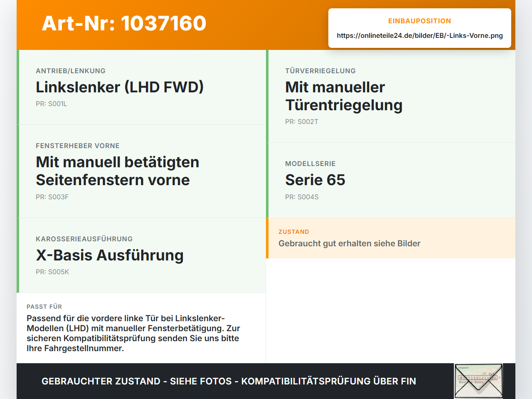Select the PR: S001L code
Image resolution: width=532 pixels, height=399 pixels.
pos(52,104)
